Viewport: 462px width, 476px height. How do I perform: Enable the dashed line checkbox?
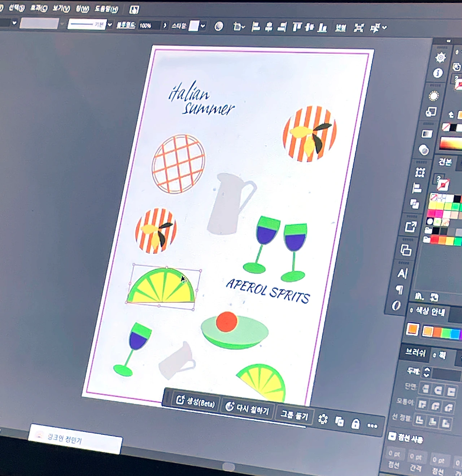click(392, 436)
